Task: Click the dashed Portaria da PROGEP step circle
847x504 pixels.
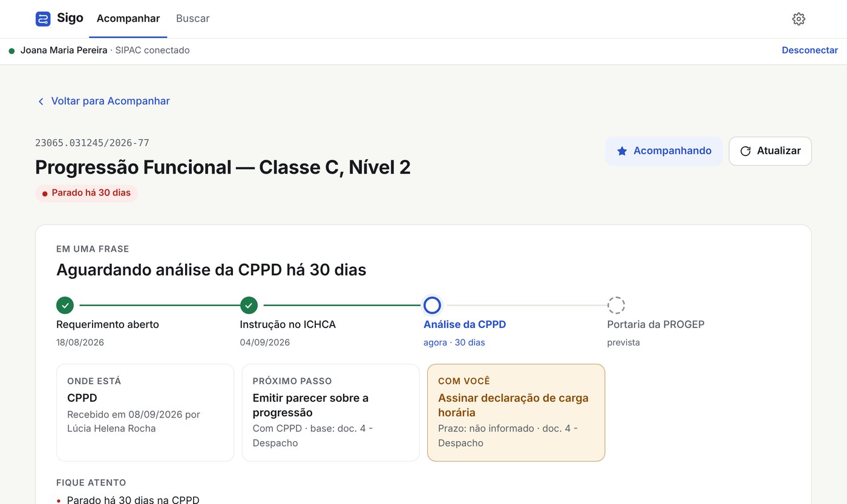Action: point(616,305)
